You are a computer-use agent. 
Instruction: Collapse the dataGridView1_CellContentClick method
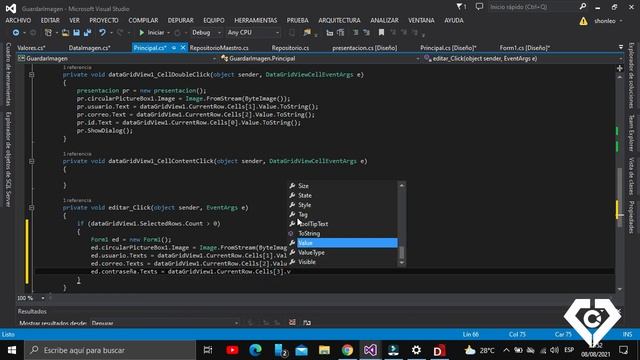(31, 161)
